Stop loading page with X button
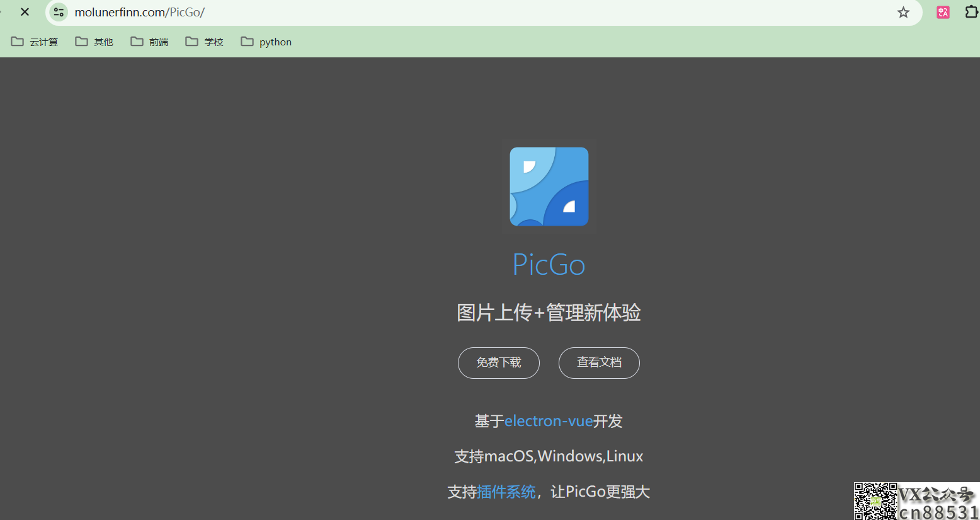980x520 pixels. point(25,12)
